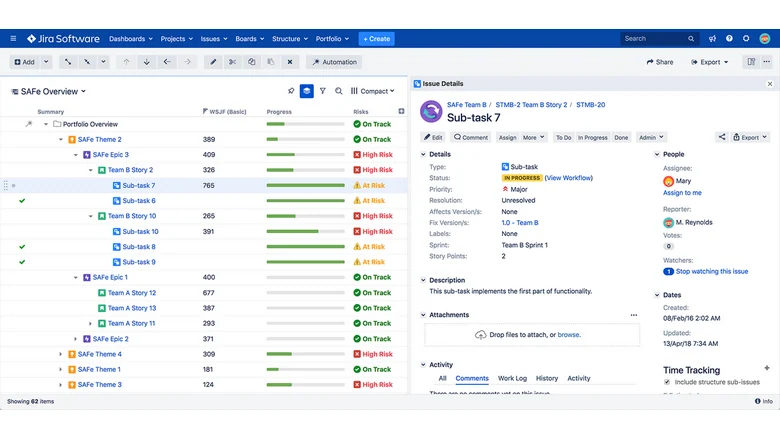Open the help question mark icon
Screen dimensions: 780x440
pos(729,38)
